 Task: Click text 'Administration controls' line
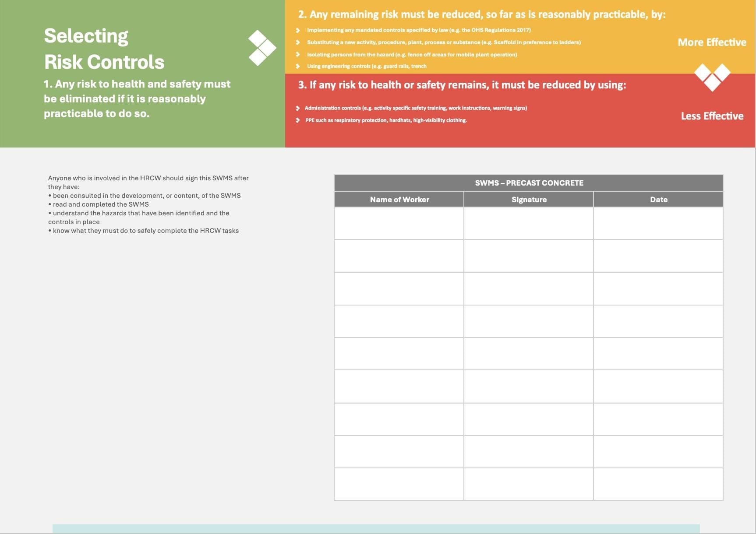(416, 108)
